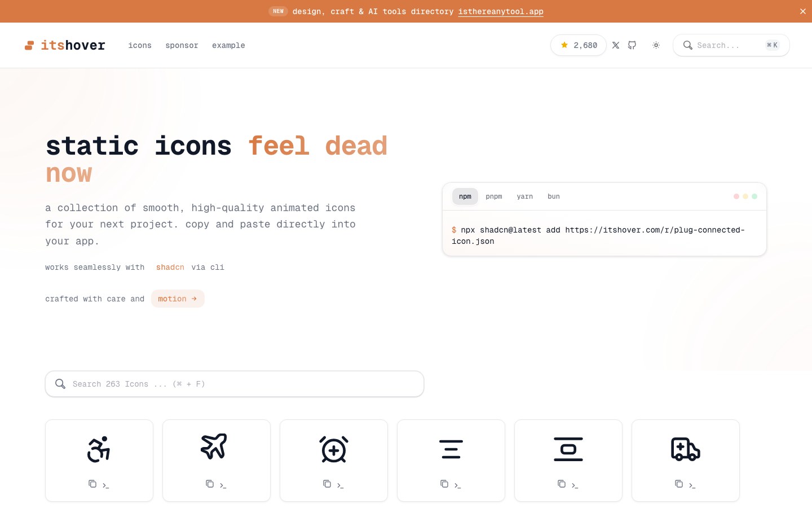Copy code for the ambulance icon
This screenshot has width=812, height=508.
679,484
